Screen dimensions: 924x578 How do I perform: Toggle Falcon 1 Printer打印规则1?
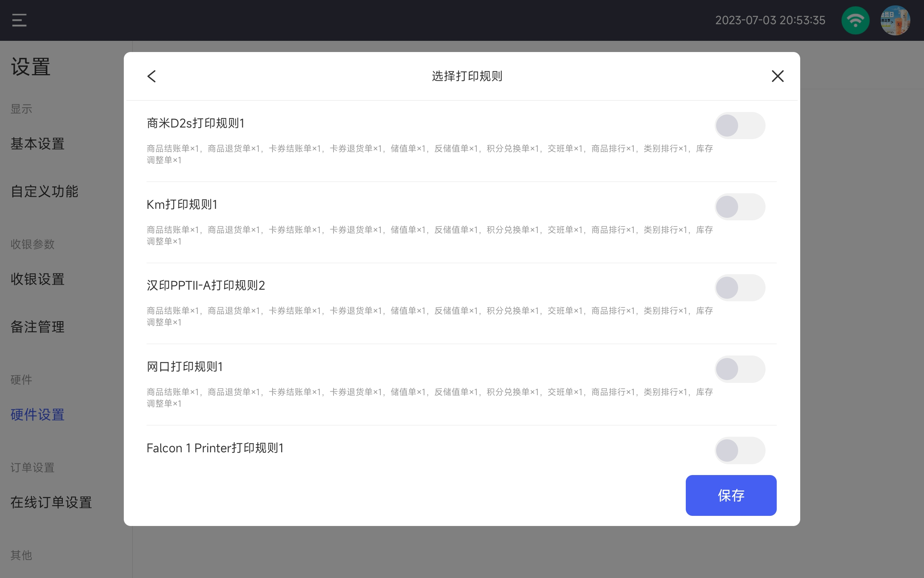740,450
